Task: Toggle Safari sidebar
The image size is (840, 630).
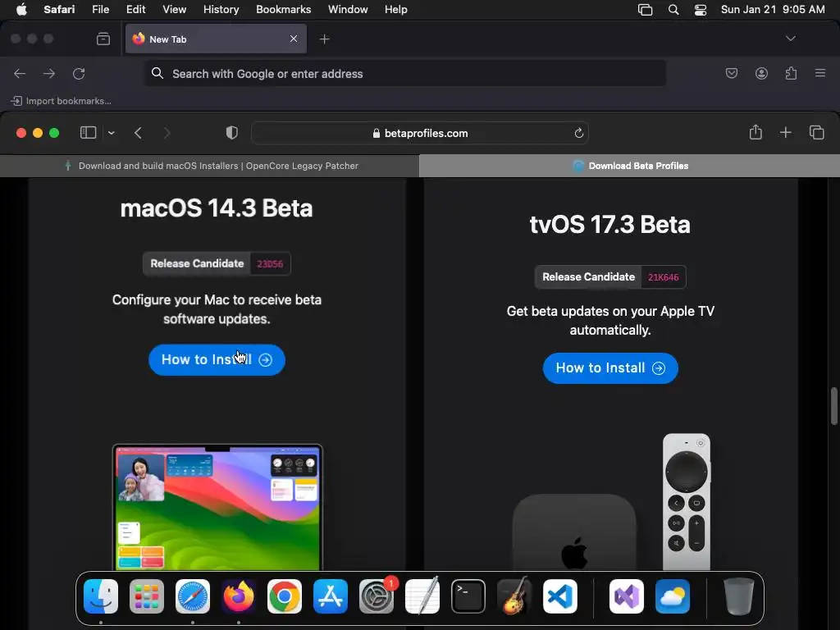Action: [88, 133]
